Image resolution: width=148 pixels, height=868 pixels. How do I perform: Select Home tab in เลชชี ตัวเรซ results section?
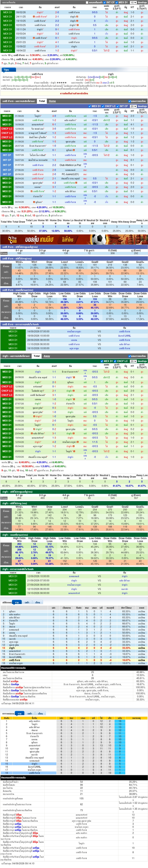tap(52, 101)
